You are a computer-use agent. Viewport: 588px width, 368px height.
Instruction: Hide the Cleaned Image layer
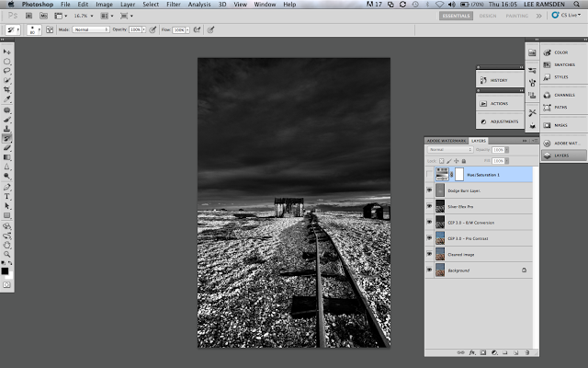tap(429, 254)
